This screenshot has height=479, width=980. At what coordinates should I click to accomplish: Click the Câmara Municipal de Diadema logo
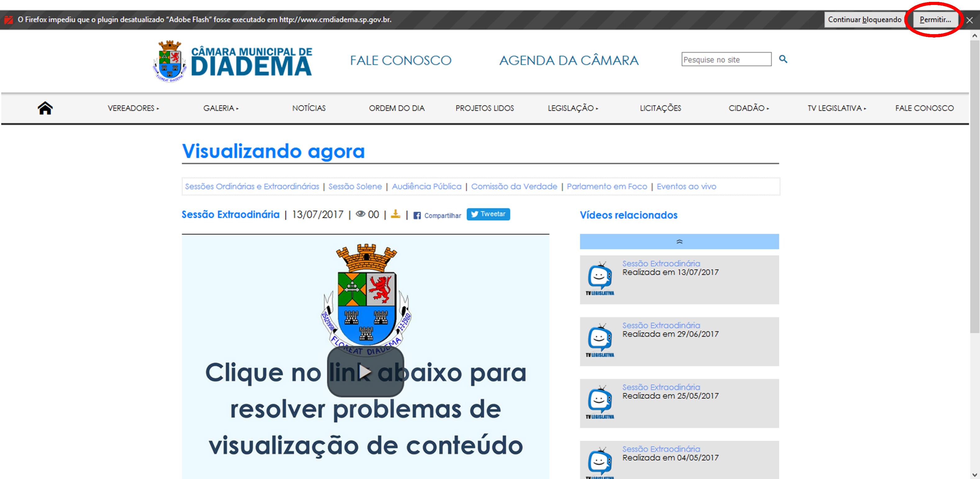(x=233, y=61)
